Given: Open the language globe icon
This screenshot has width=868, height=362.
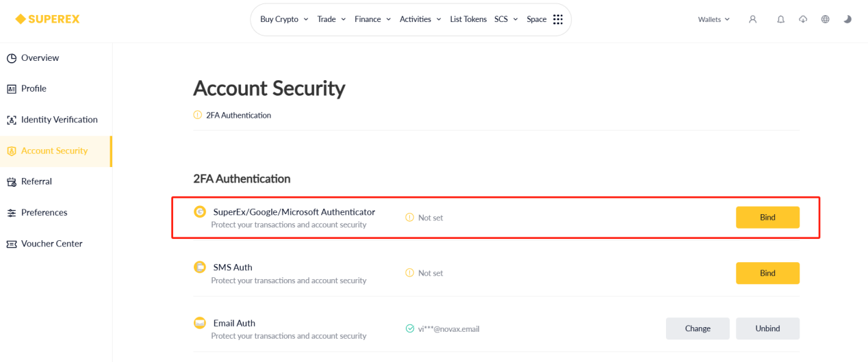Looking at the screenshot, I should tap(825, 19).
